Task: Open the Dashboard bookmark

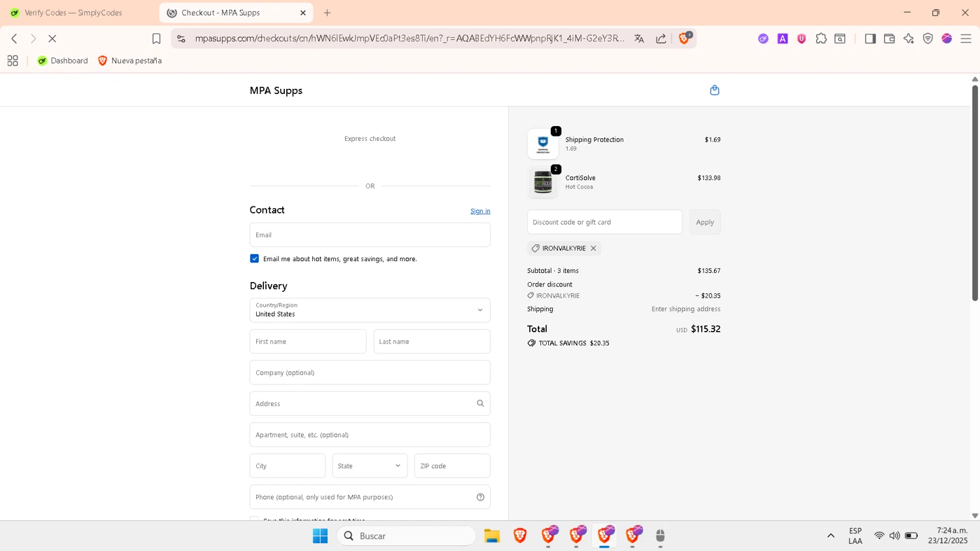Action: click(63, 61)
